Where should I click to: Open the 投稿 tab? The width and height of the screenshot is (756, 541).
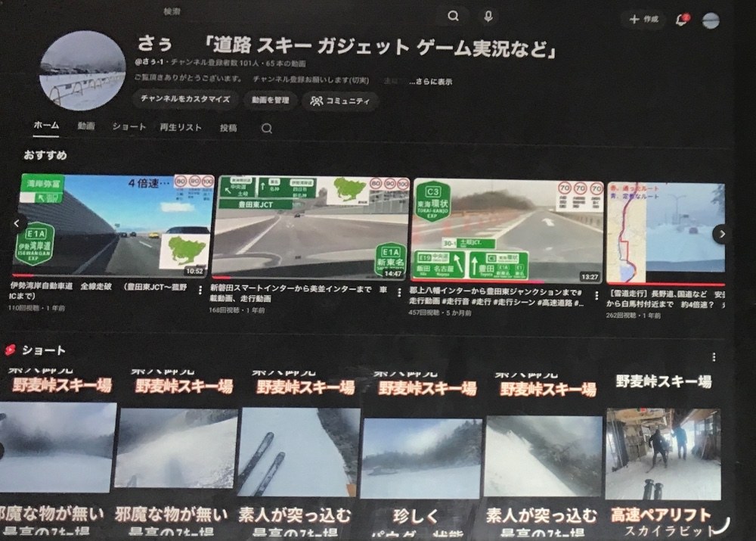coord(228,128)
